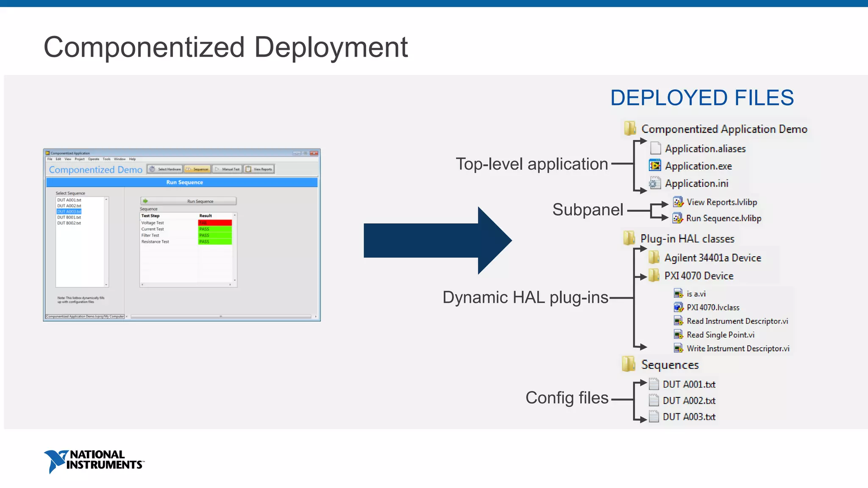The image size is (868, 488).
Task: Click the DUT A002.txt file icon in Sequences
Action: (x=654, y=400)
